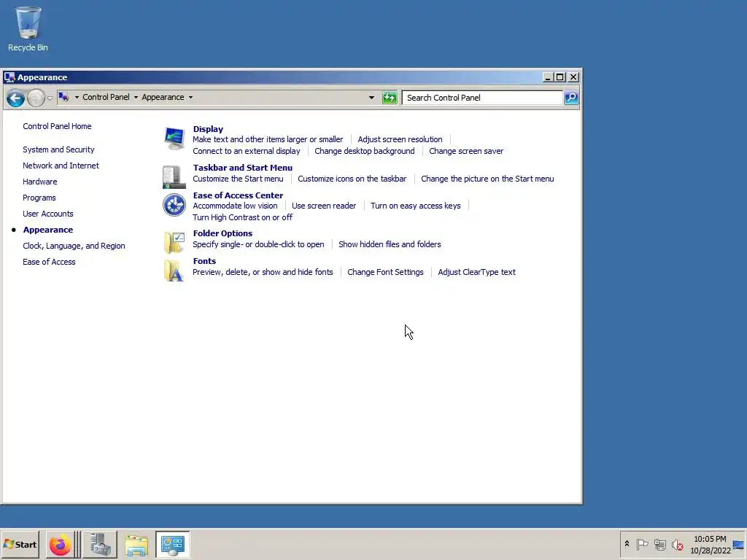Open the Folder Options icon
The width and height of the screenshot is (747, 560).
click(x=174, y=242)
